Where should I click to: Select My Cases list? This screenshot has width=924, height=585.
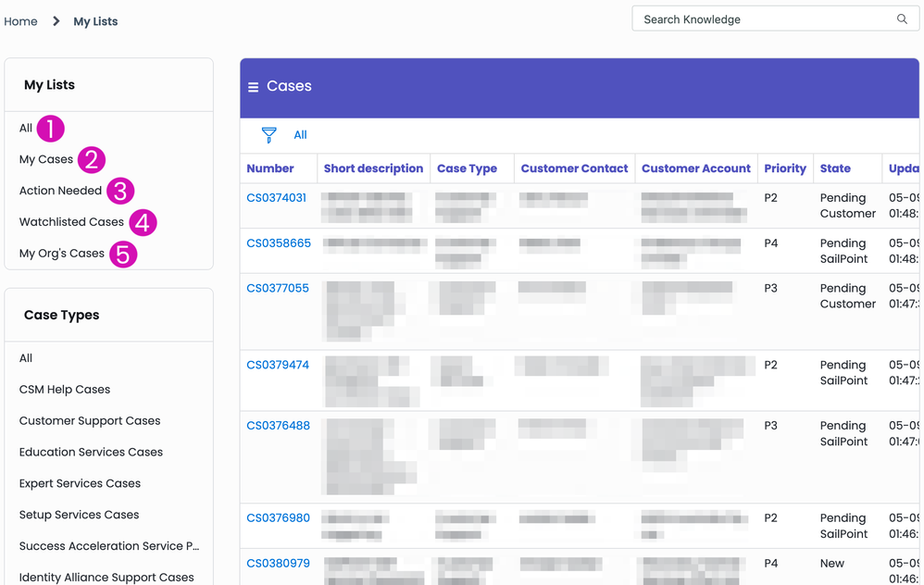[46, 159]
